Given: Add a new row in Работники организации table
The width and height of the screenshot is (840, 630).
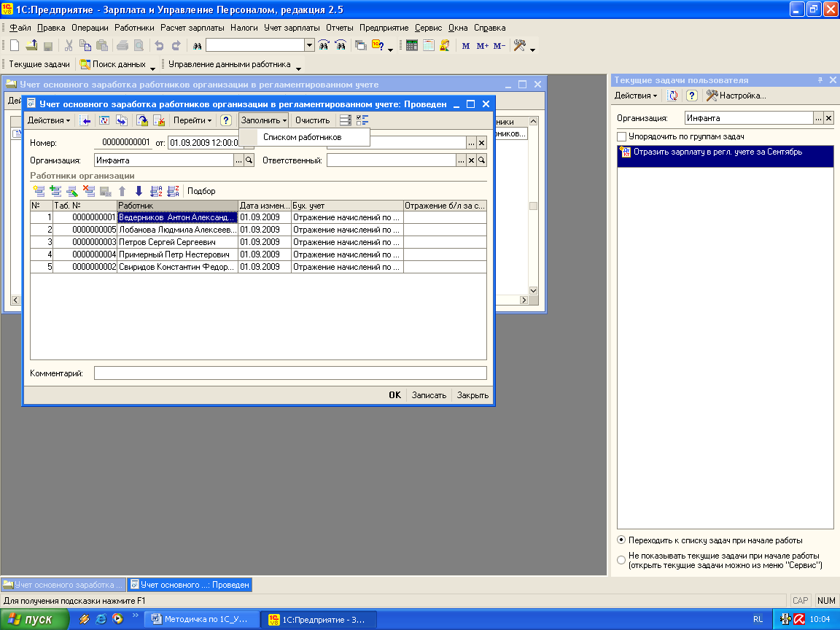Looking at the screenshot, I should coord(39,191).
